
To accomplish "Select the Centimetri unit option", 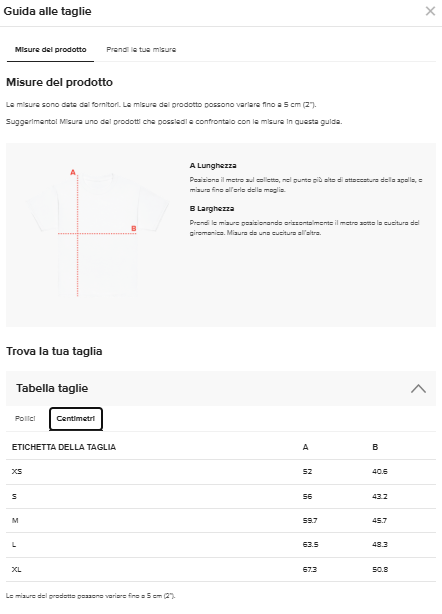I will pyautogui.click(x=76, y=419).
